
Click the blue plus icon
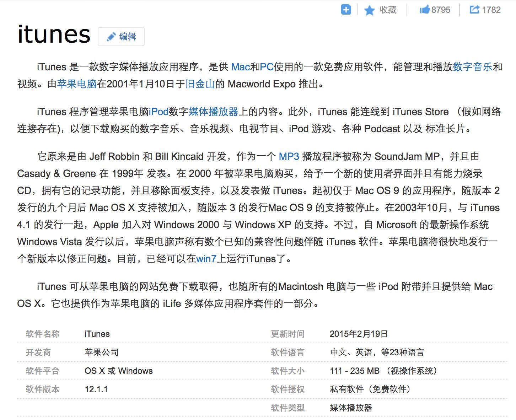[346, 10]
